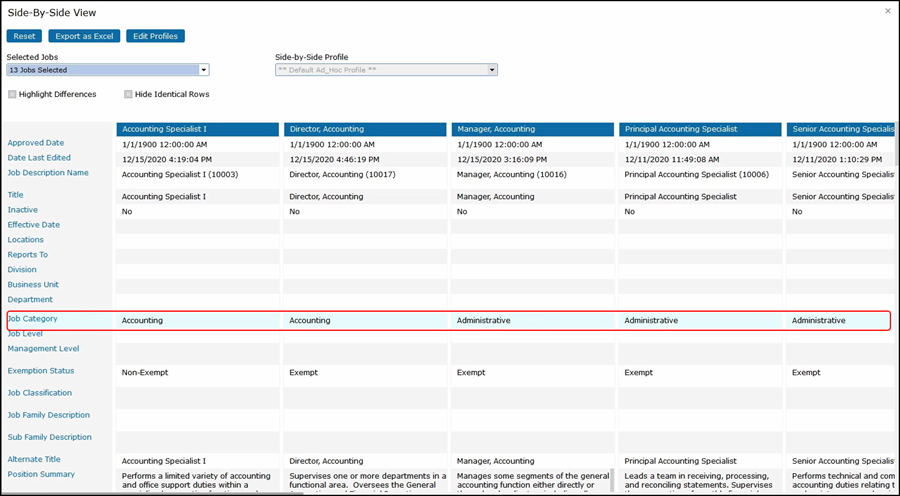900x496 pixels.
Task: Click the Job Category row label
Action: click(x=33, y=319)
